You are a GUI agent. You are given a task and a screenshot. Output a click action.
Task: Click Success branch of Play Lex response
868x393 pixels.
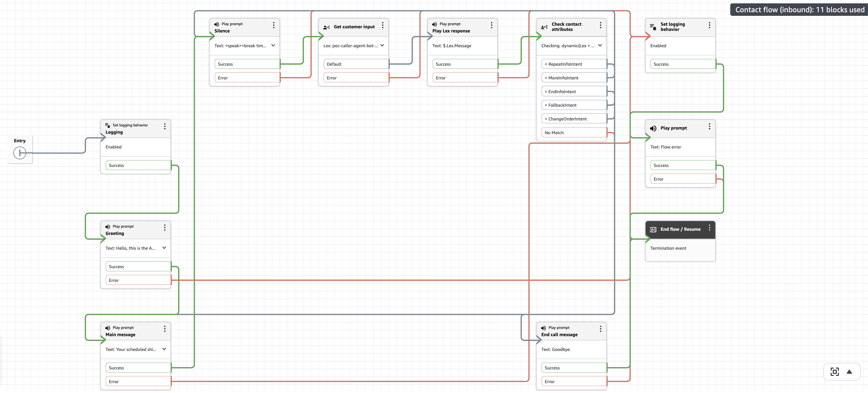(x=465, y=64)
